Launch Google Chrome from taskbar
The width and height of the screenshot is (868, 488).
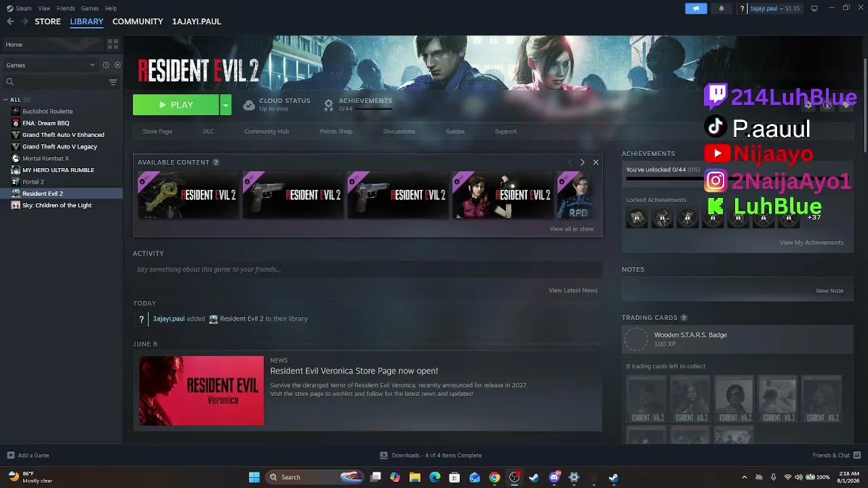494,477
